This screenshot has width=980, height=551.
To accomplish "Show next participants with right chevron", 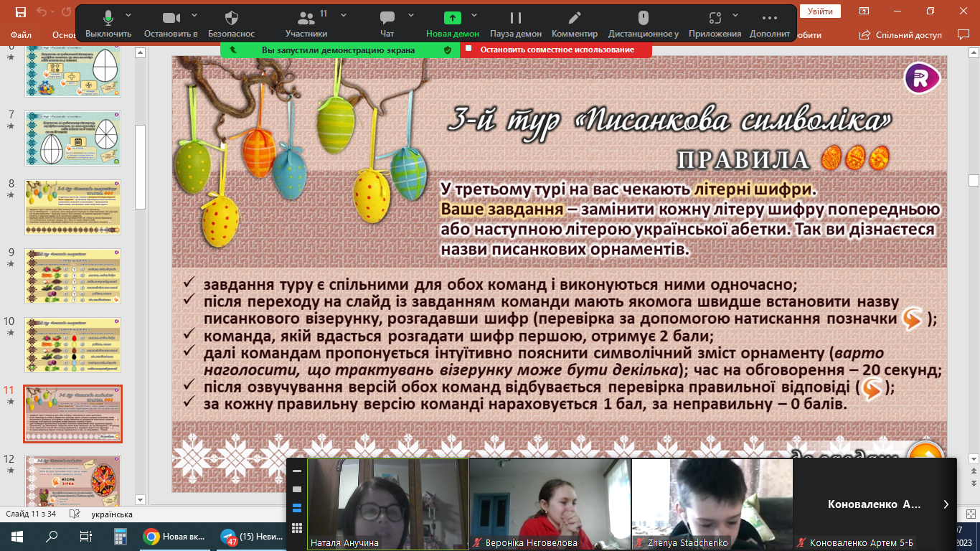I will (x=946, y=504).
